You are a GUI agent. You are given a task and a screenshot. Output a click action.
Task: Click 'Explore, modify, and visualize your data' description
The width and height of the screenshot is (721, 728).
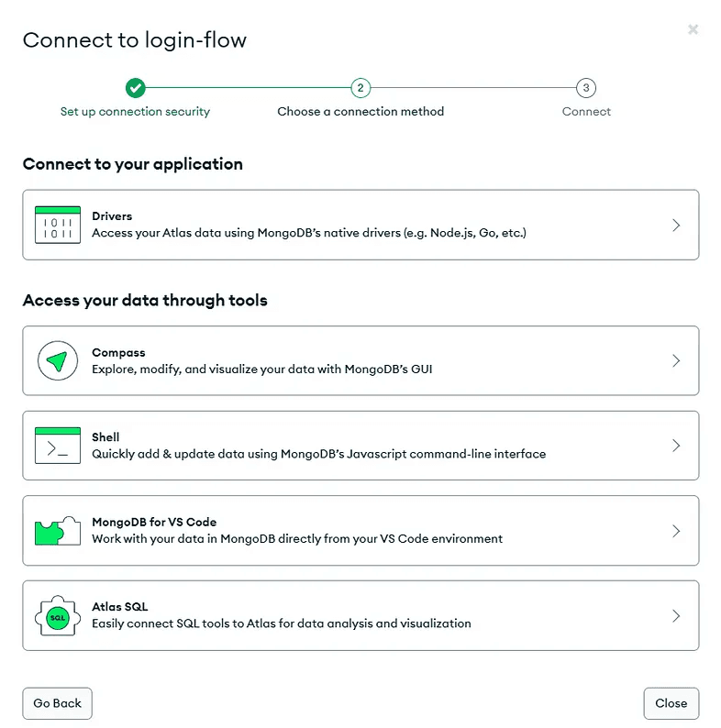click(x=262, y=370)
